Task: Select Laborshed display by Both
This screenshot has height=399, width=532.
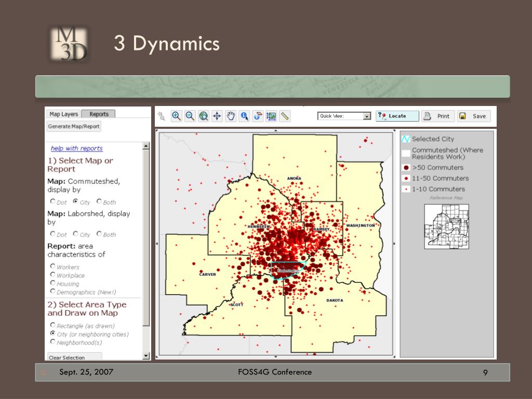Action: click(x=99, y=233)
